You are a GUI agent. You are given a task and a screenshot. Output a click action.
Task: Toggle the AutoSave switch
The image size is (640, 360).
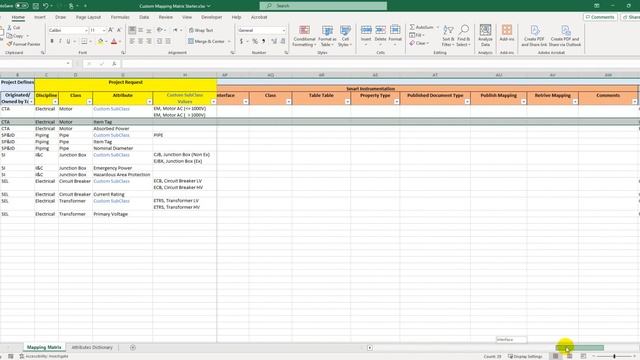pos(21,6)
